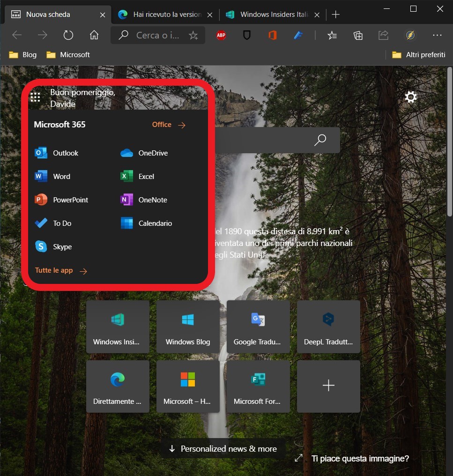Open the DeepL Traduttore quick link tile
453x476 pixels.
pyautogui.click(x=328, y=327)
